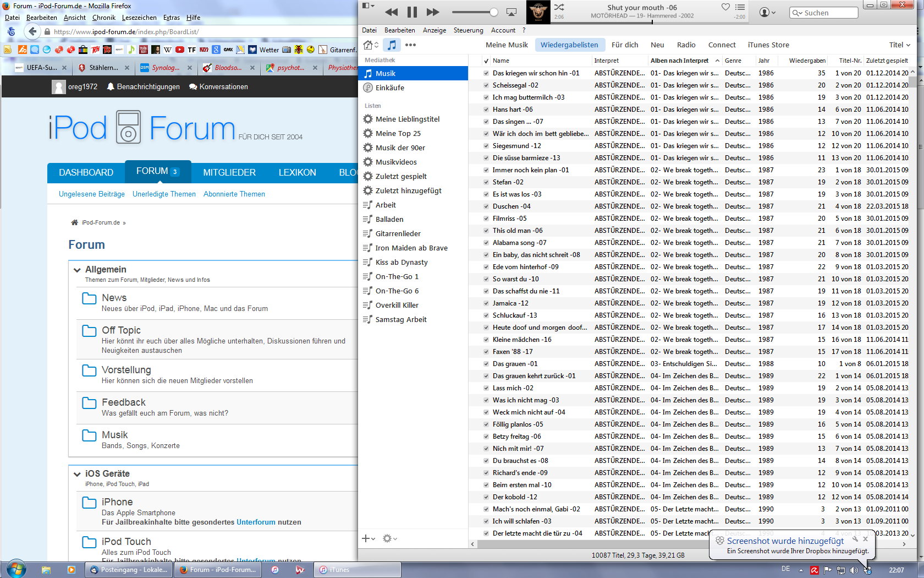924x578 pixels.
Task: Open the GMX bookmark in Firefox toolbar
Action: point(228,50)
